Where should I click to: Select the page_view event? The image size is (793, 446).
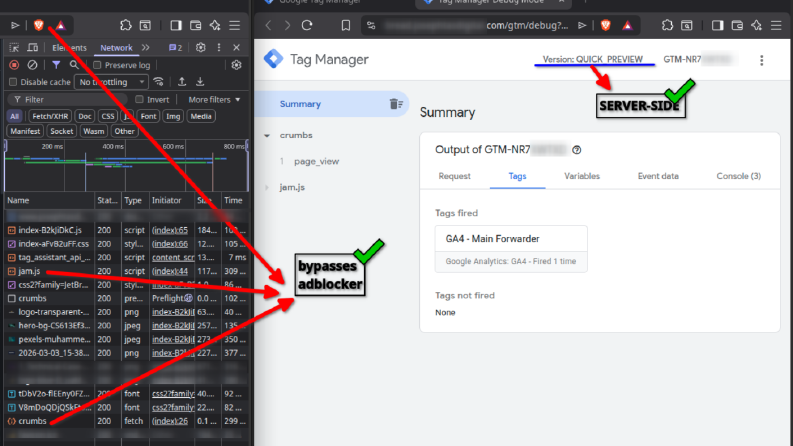[x=317, y=161]
